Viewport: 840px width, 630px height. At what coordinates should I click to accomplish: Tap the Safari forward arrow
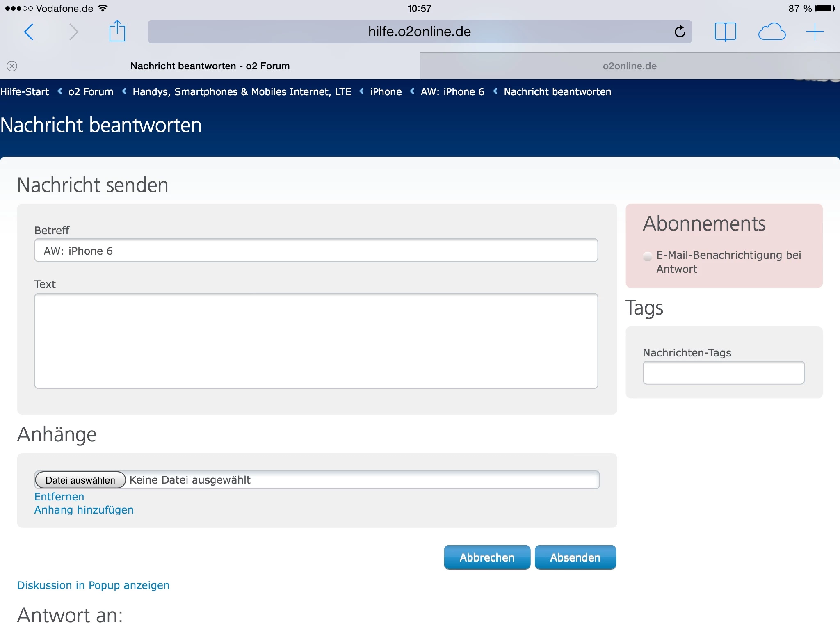(x=73, y=32)
